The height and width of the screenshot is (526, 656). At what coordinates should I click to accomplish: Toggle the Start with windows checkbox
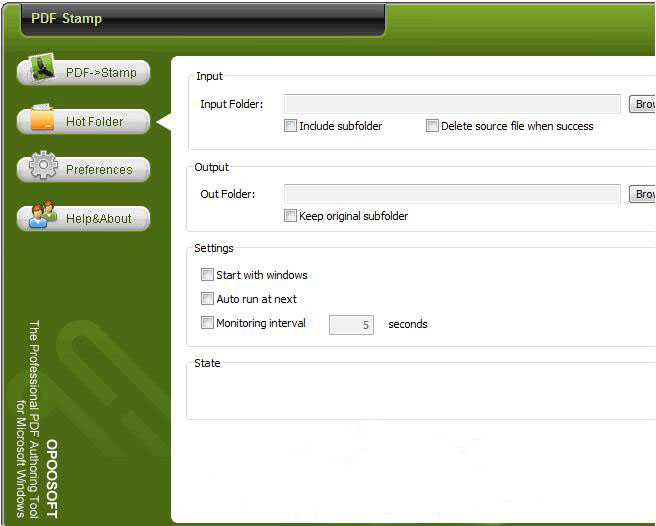point(207,275)
